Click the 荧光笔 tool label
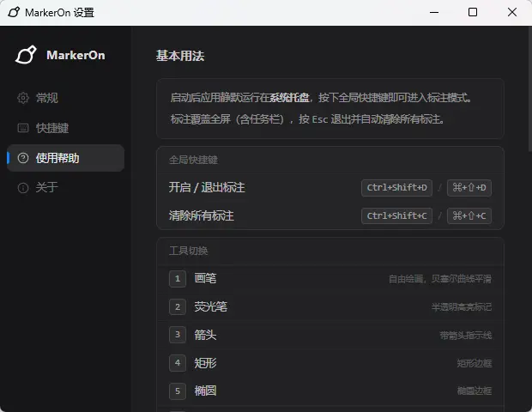532x412 pixels. [x=211, y=306]
